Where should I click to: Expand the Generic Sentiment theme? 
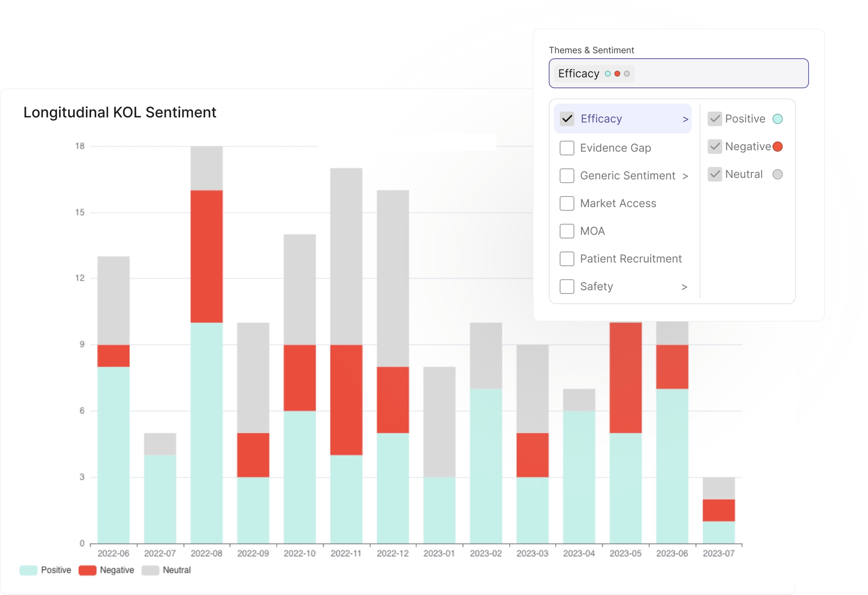click(686, 175)
